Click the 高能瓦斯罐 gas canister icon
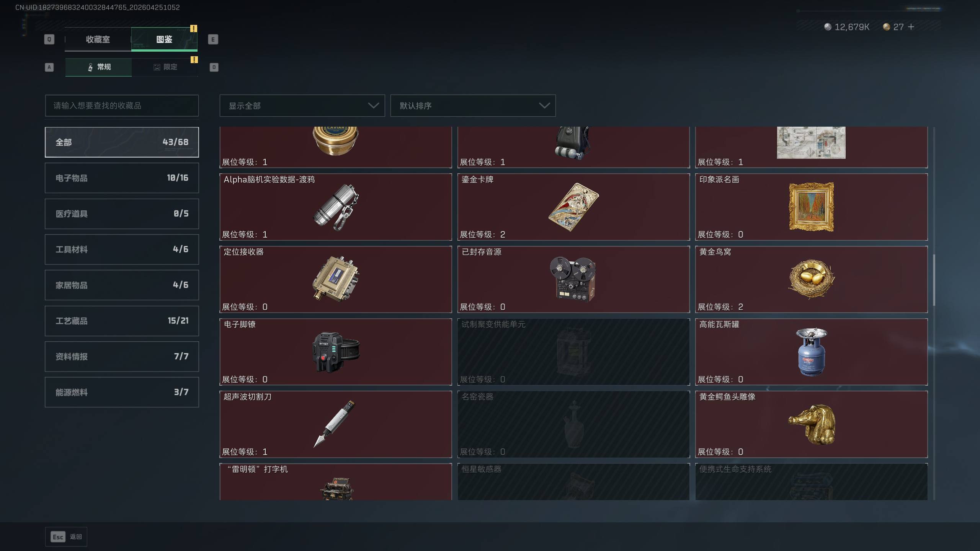The height and width of the screenshot is (551, 980). (x=811, y=352)
